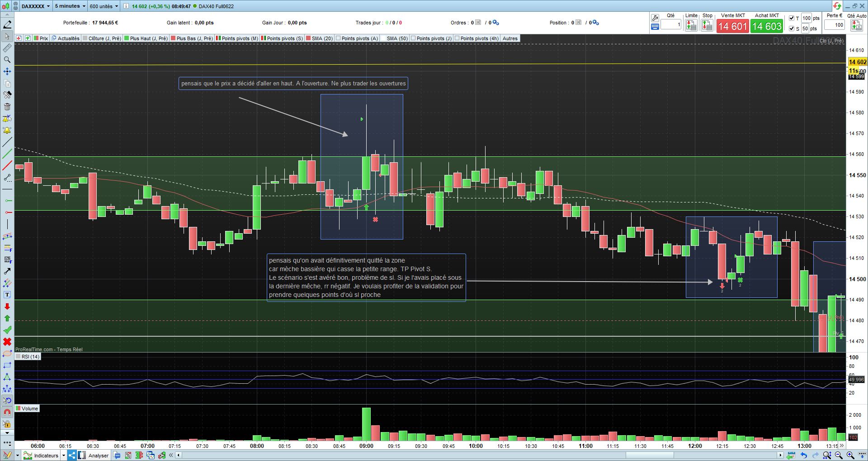Screen dimensions: 868x461
Task: Select the Actualités tab
Action: [x=66, y=38]
